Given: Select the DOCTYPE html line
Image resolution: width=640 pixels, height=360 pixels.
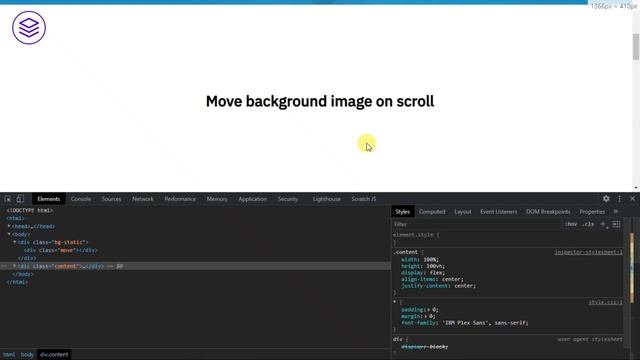Looking at the screenshot, I should (x=29, y=210).
